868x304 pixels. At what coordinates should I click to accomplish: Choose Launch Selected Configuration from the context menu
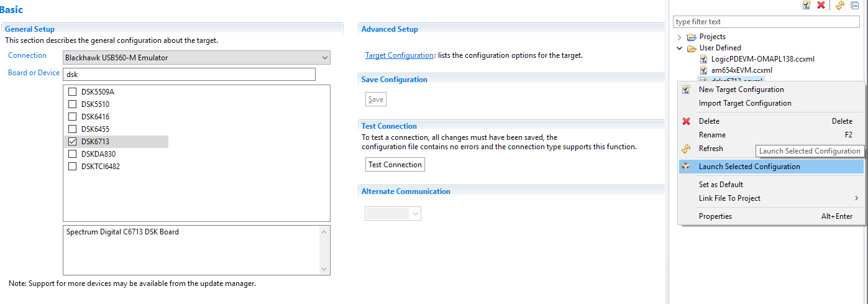[749, 167]
